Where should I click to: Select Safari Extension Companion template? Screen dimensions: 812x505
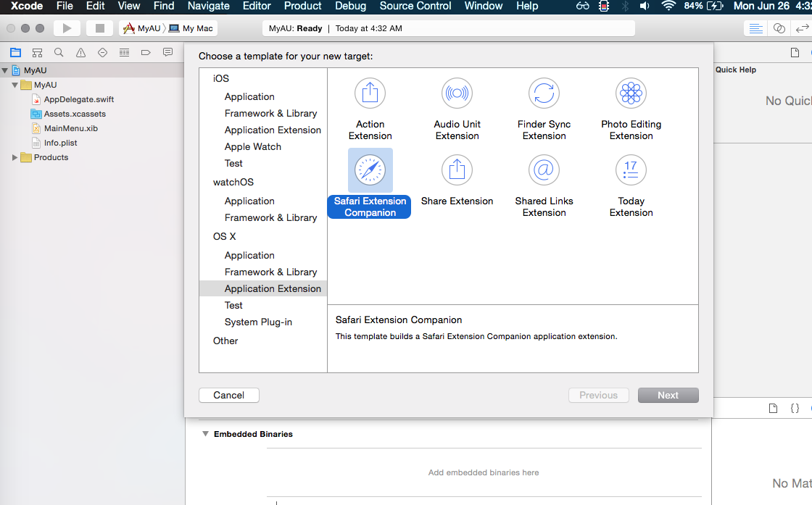[x=370, y=184]
